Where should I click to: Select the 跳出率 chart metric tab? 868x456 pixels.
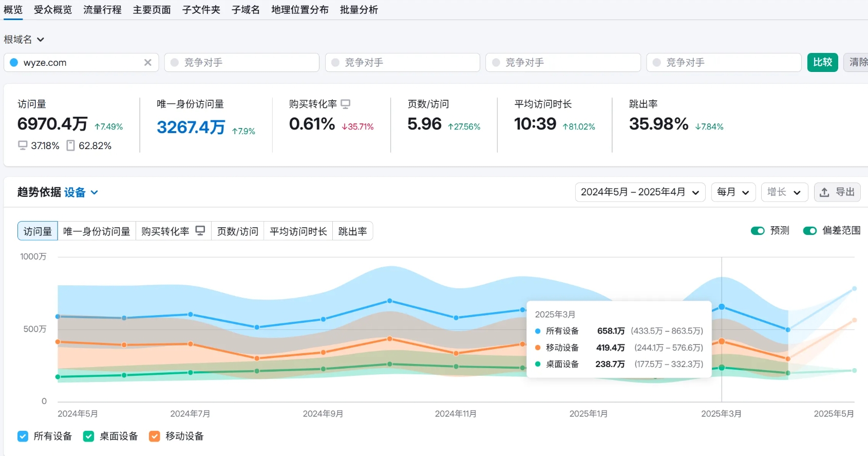(x=352, y=231)
